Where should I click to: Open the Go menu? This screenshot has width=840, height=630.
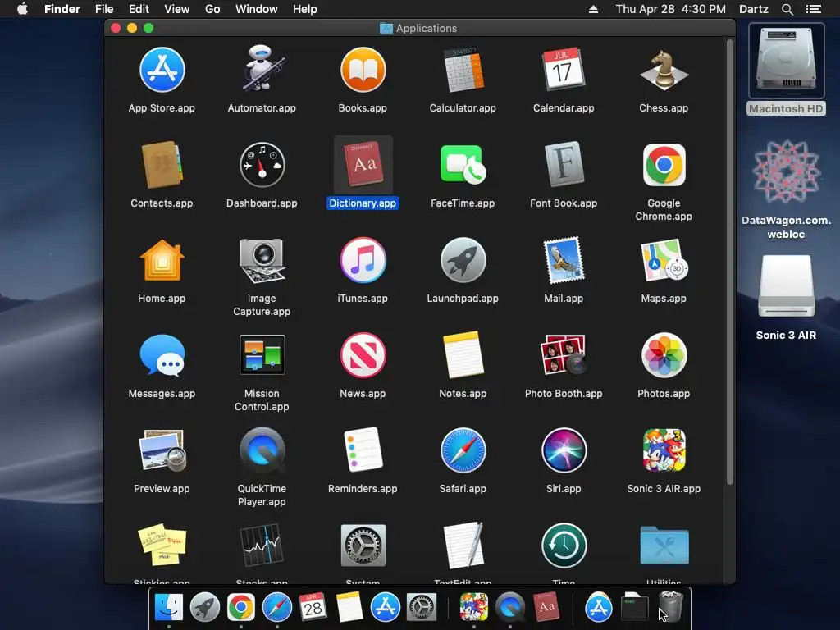[x=212, y=9]
